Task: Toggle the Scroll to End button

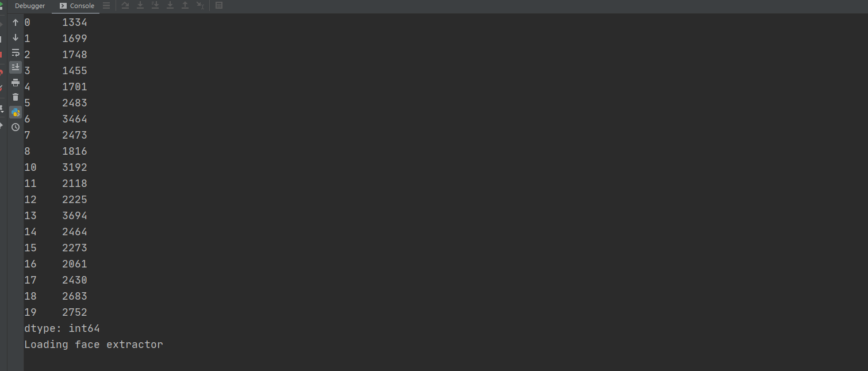Action: [16, 67]
